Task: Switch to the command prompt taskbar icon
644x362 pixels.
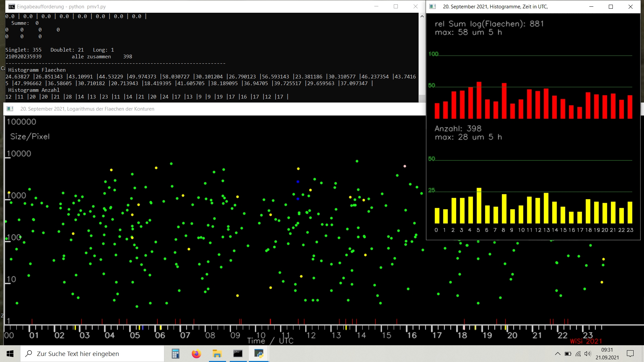Action: point(238,354)
